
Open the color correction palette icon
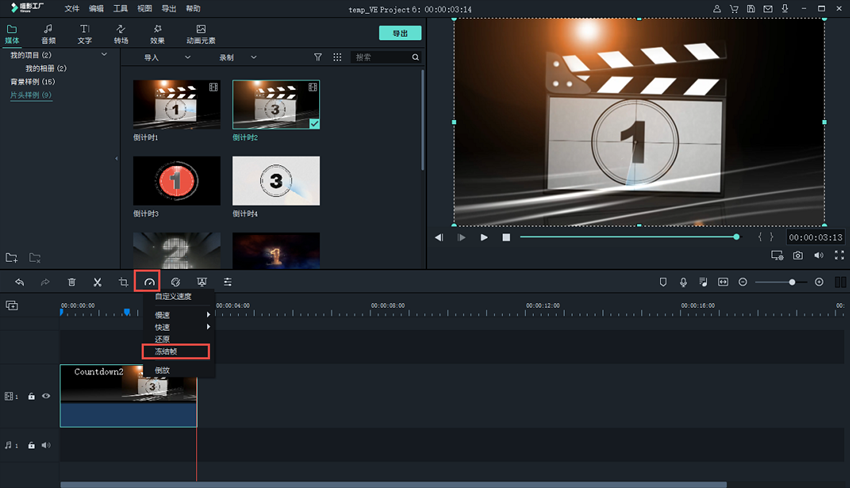pyautogui.click(x=175, y=283)
